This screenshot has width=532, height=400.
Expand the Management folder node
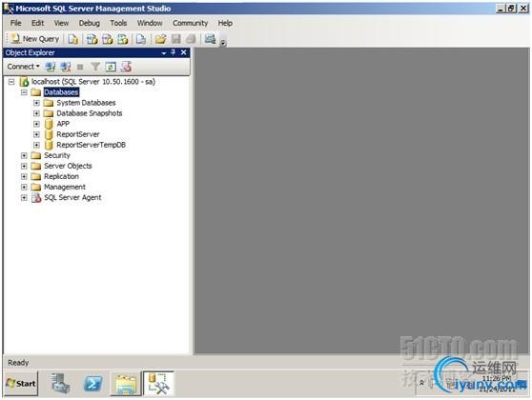24,187
